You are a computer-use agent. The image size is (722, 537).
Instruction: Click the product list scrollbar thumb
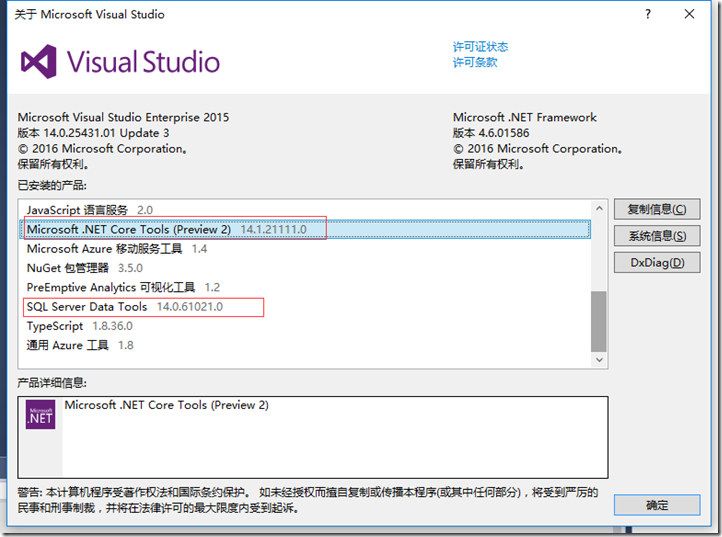pyautogui.click(x=599, y=321)
